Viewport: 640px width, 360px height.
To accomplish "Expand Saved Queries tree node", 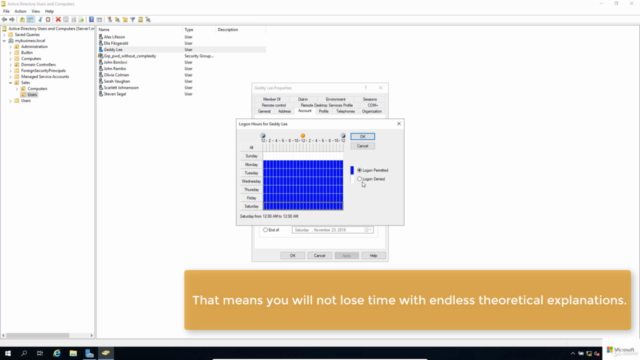I will [4, 35].
